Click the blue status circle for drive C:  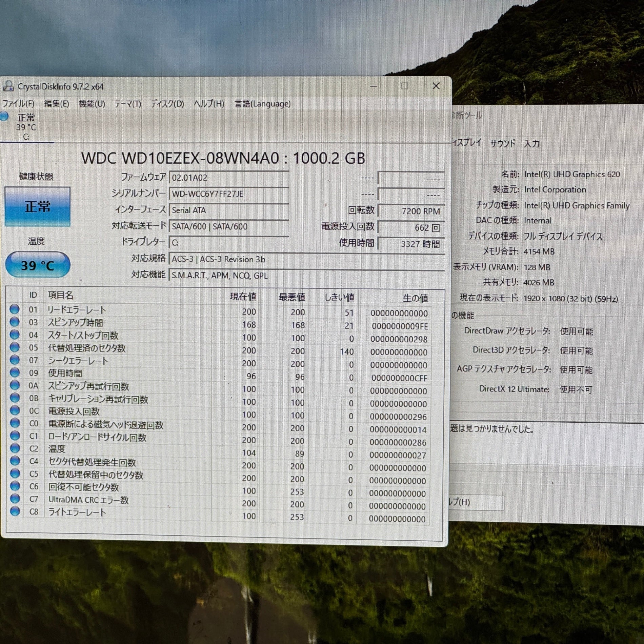click(4, 116)
